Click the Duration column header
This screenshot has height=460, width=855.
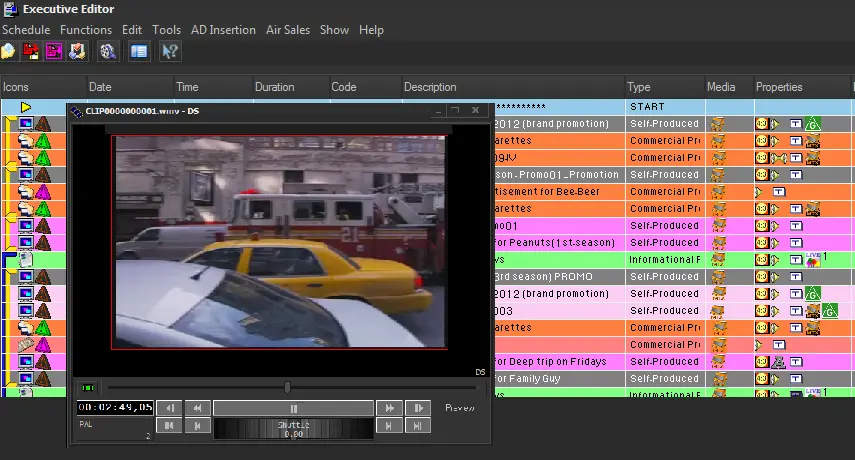(x=274, y=87)
